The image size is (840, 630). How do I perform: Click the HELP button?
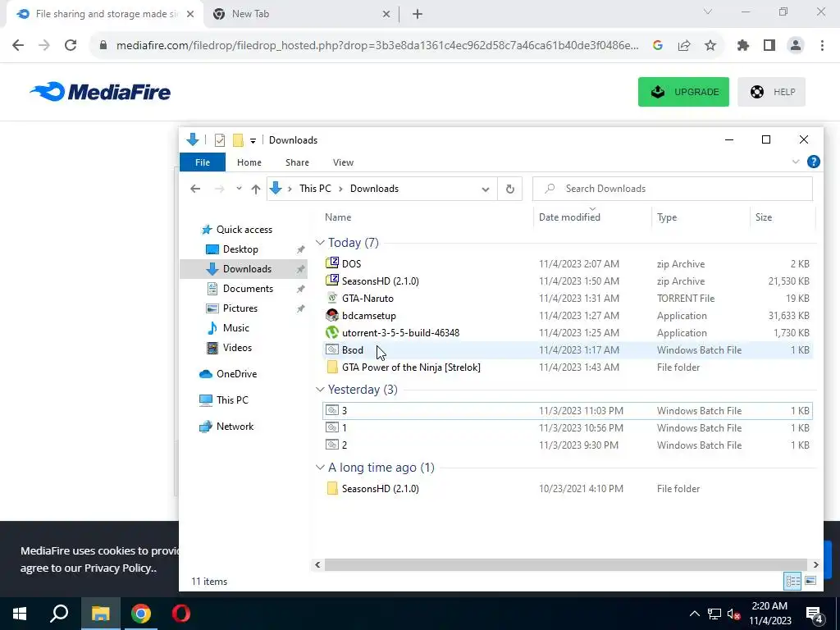(771, 92)
